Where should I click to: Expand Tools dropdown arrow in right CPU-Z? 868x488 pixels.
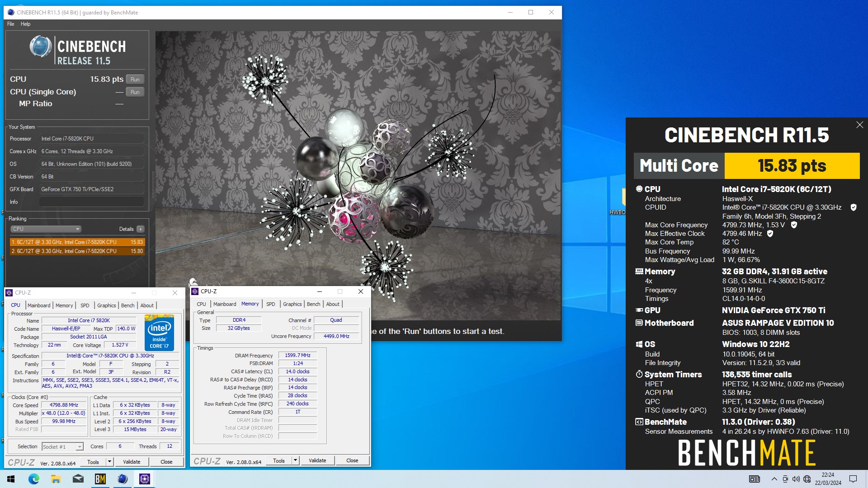click(x=295, y=460)
